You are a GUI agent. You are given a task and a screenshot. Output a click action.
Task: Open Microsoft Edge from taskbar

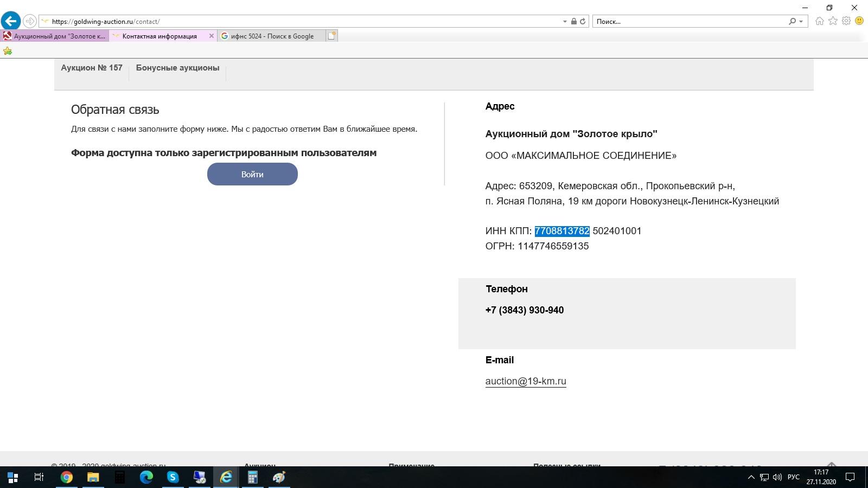click(146, 477)
